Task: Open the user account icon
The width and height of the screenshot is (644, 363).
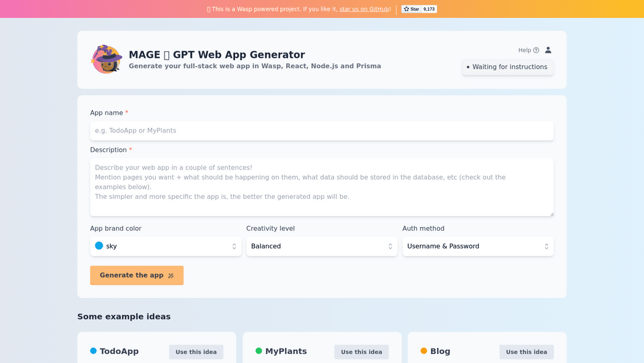Action: click(x=548, y=50)
